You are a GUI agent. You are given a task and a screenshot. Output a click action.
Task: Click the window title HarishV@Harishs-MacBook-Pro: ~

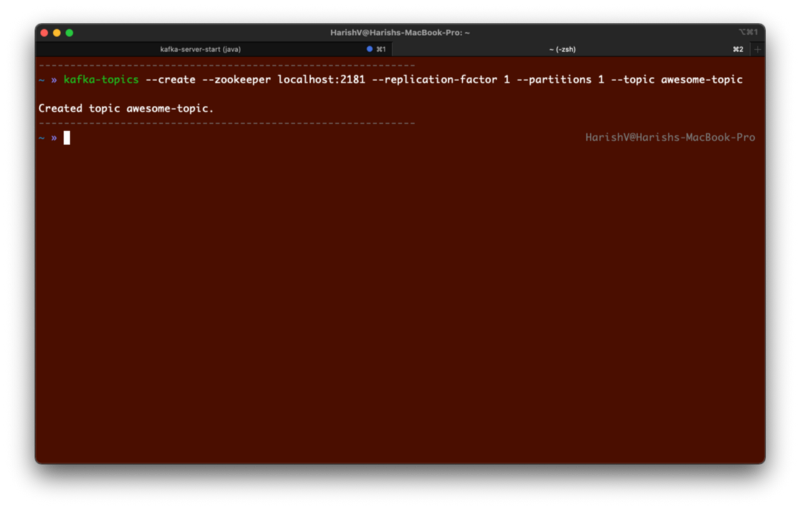pyautogui.click(x=400, y=33)
